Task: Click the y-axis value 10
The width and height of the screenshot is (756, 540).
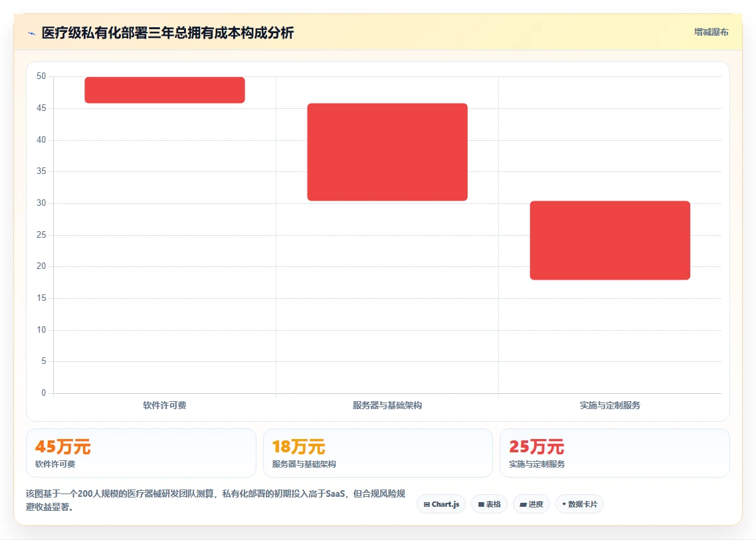Action: point(41,330)
